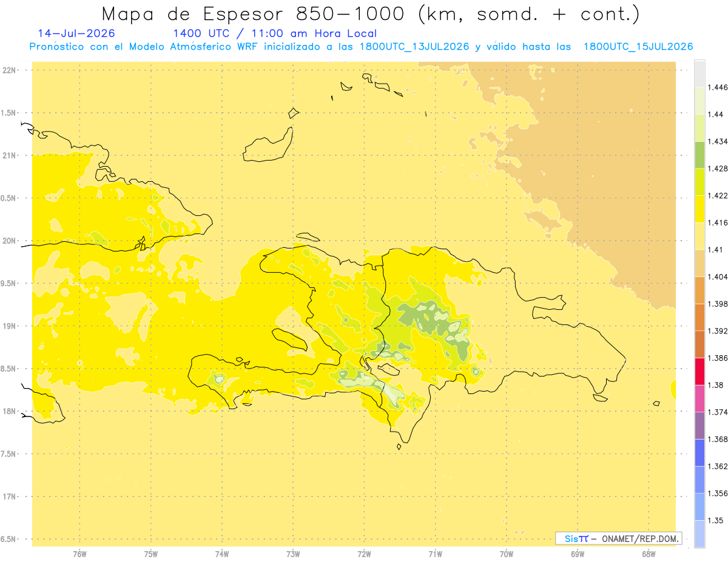Click the light yellow swatch between 1.41 and 1.416
Screen dimensions: 728x562
[x=699, y=236]
